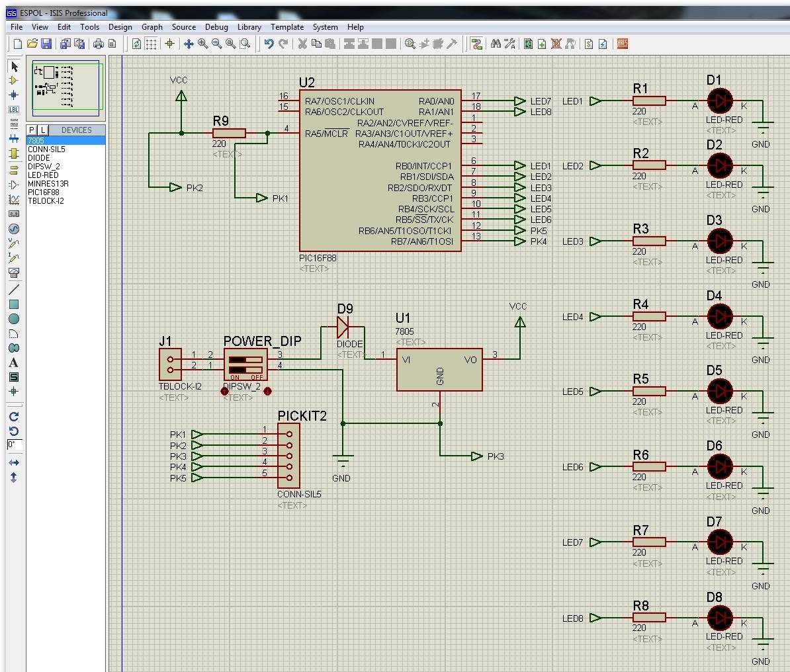The width and height of the screenshot is (790, 672).
Task: Select the 2D circle graphics tool
Action: (x=14, y=319)
